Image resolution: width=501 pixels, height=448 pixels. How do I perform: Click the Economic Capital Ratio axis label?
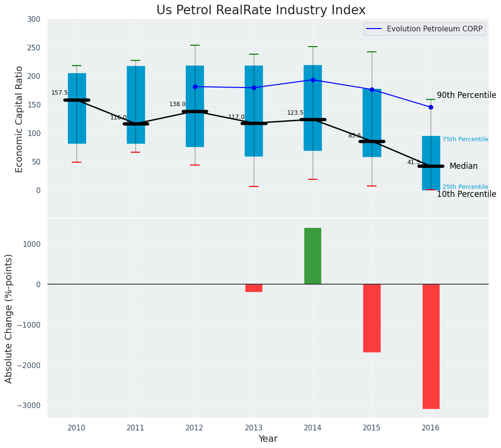pos(19,119)
